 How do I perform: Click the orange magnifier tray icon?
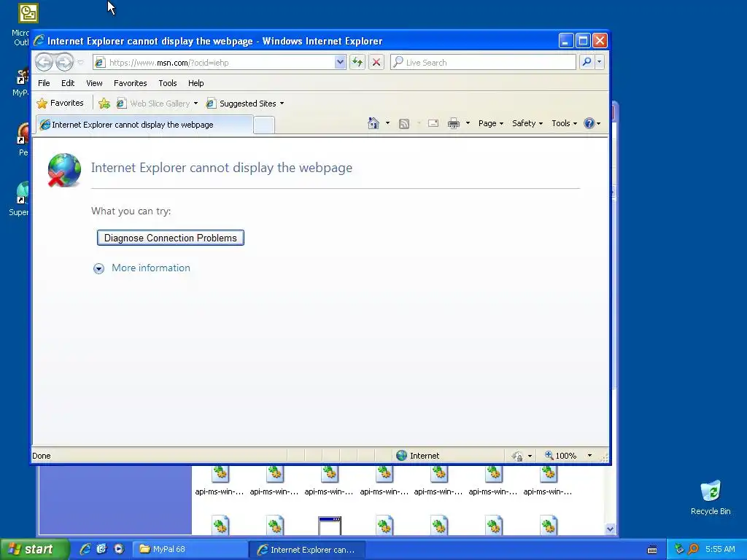(693, 549)
